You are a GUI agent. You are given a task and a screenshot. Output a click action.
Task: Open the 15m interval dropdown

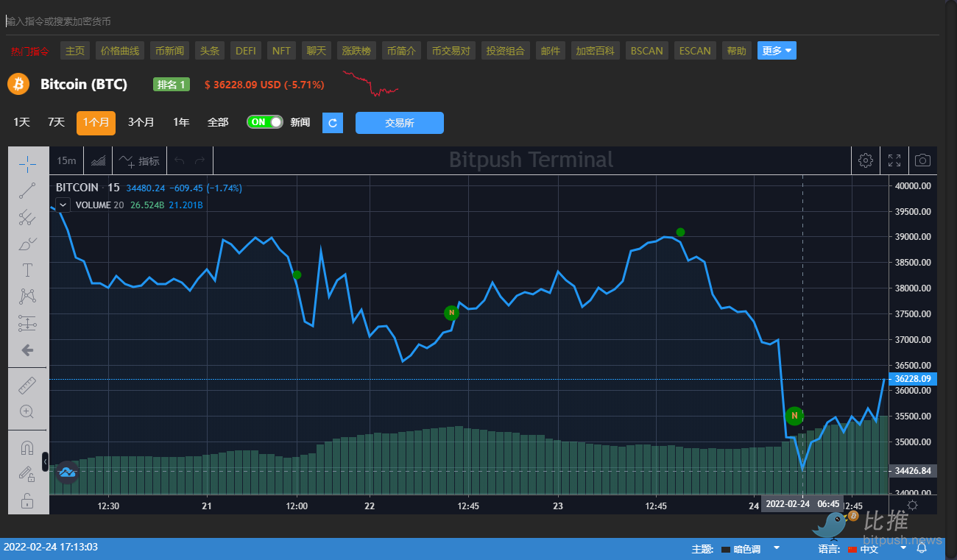tap(66, 160)
